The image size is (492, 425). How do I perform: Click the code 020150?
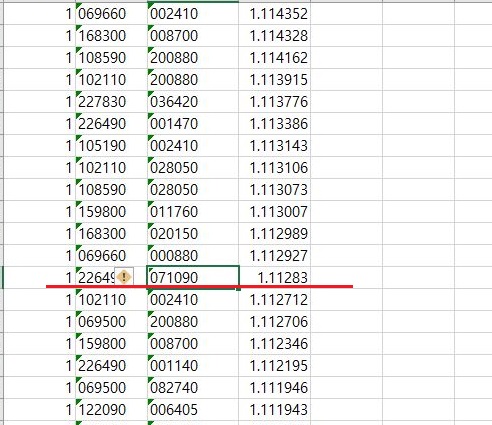(x=193, y=234)
